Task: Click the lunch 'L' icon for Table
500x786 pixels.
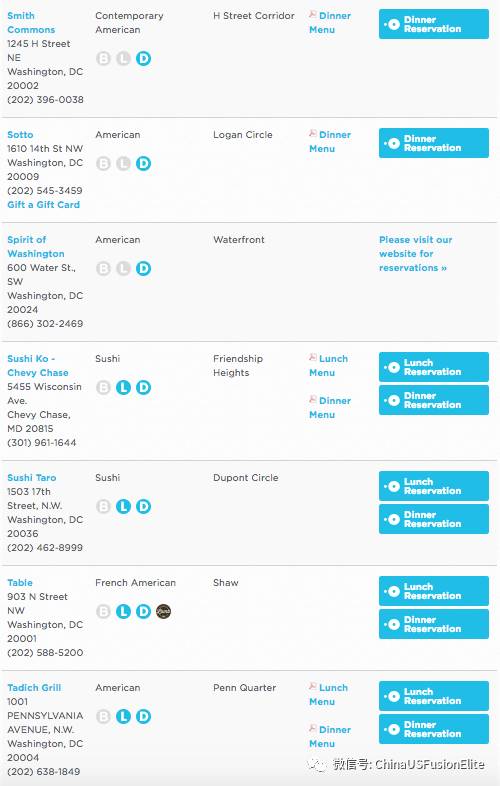Action: coord(123,611)
